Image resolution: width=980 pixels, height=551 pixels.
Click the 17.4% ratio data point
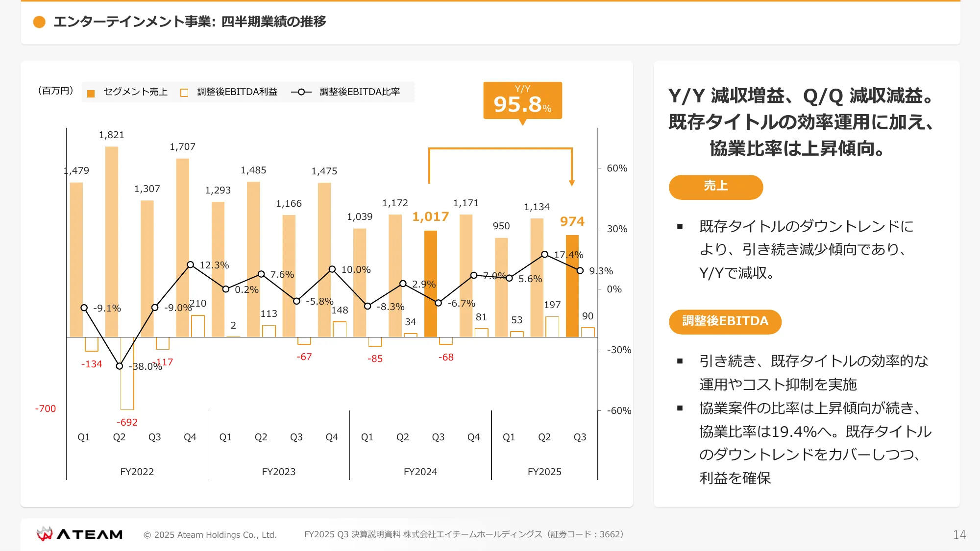(x=544, y=254)
